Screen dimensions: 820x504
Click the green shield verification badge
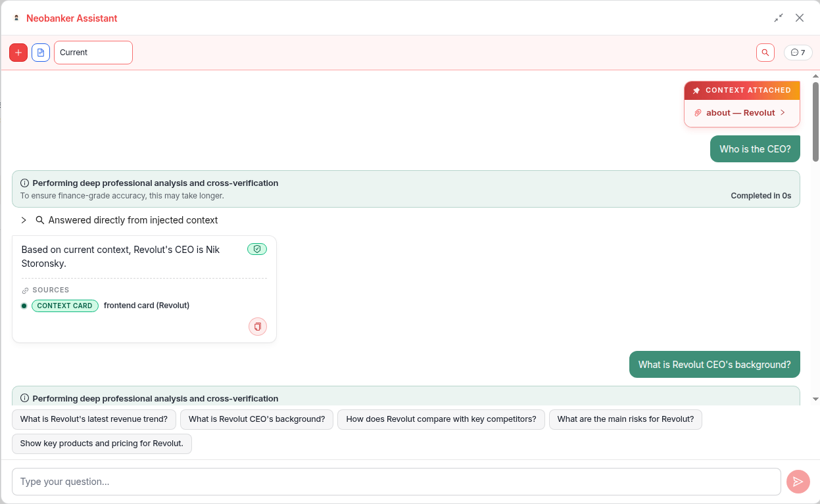(x=257, y=249)
